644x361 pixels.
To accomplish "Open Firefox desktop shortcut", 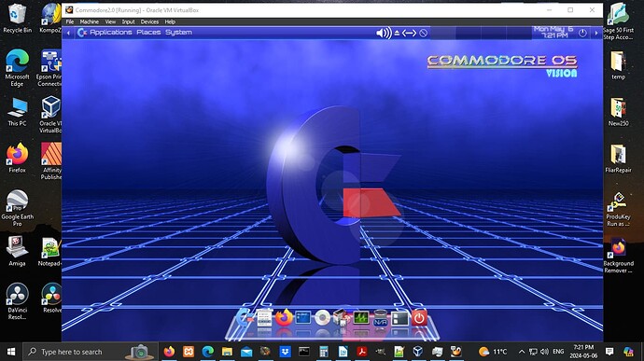I will 17,158.
